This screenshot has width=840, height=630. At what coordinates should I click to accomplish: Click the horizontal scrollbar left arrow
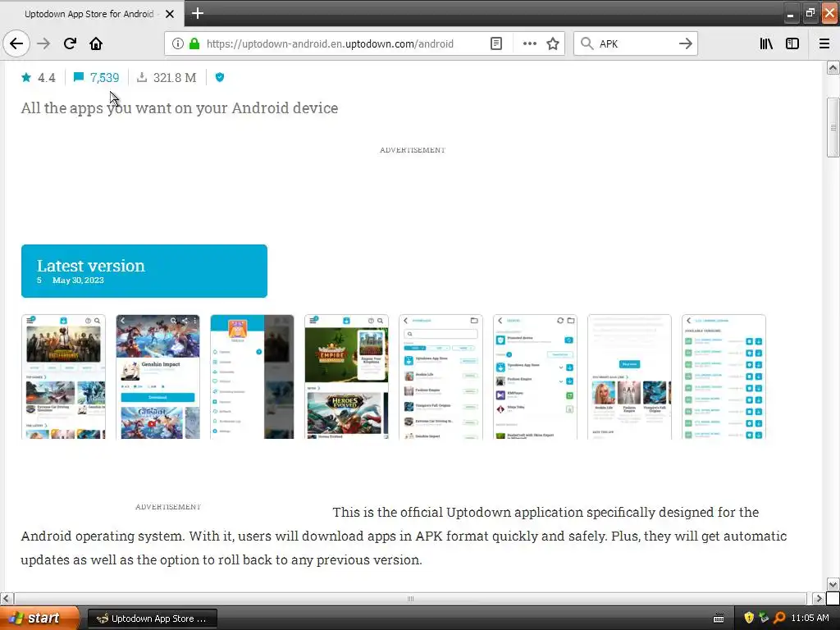[7, 598]
